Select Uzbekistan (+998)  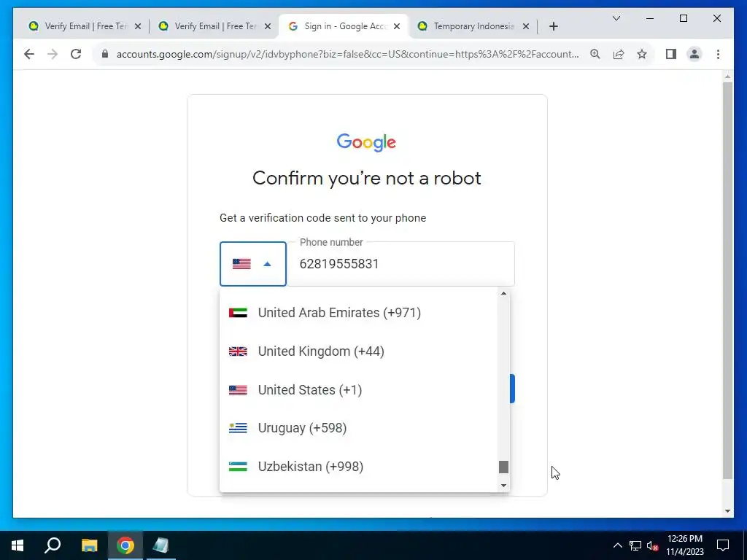[x=358, y=467]
